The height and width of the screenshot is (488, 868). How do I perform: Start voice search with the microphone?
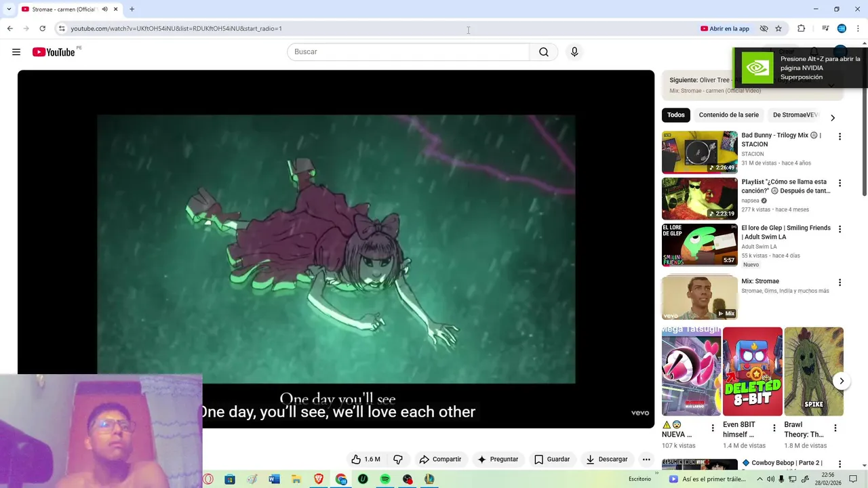pos(574,52)
